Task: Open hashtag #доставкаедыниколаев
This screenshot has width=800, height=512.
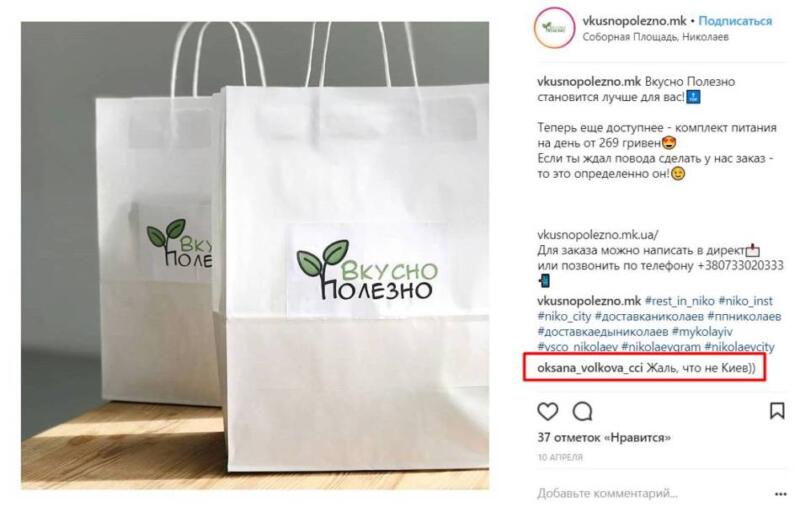Action: pos(603,331)
